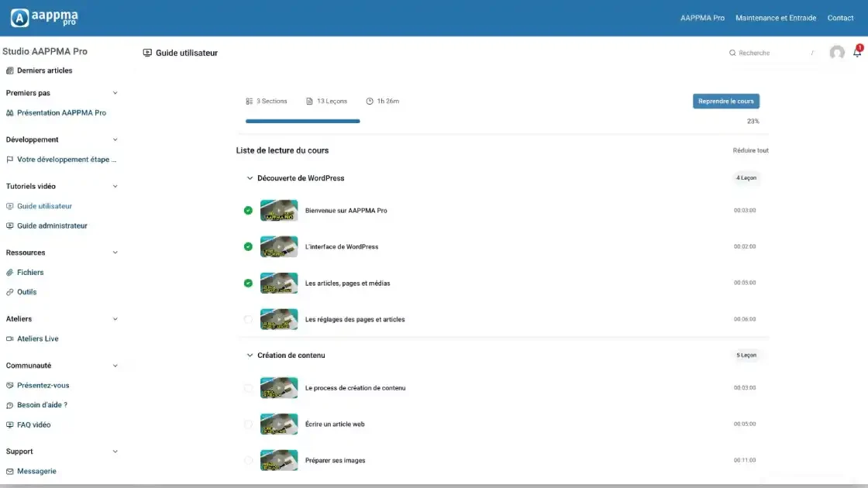Mark Les réglages des pages et articles complete
Screen dimensions: 868x488
pos(248,319)
